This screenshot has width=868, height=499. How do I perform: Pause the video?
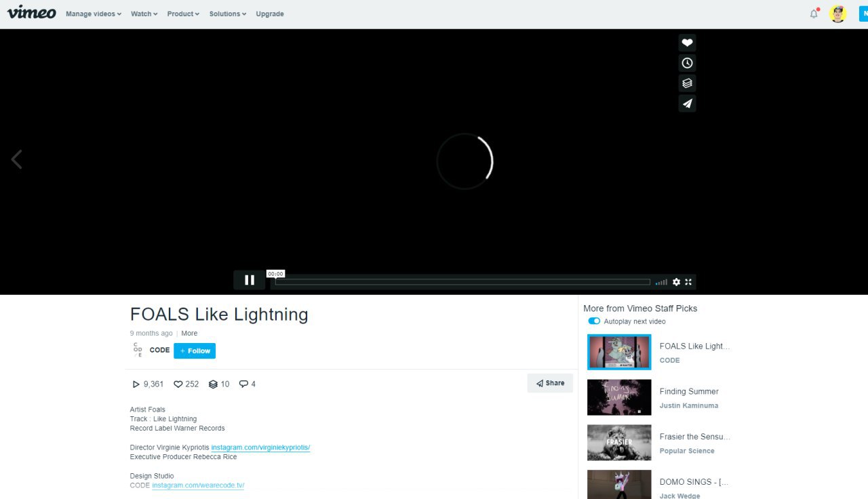(x=250, y=280)
